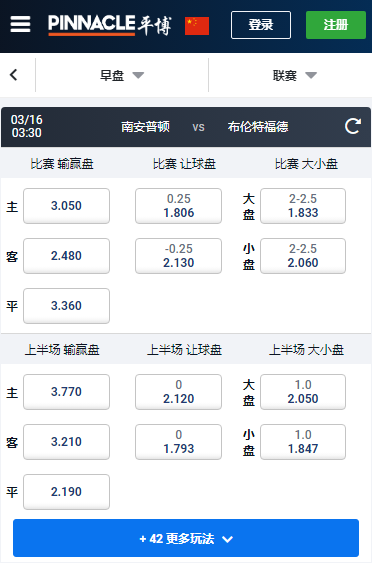The image size is (372, 563).
Task: Go back using the left chevron
Action: click(x=14, y=75)
